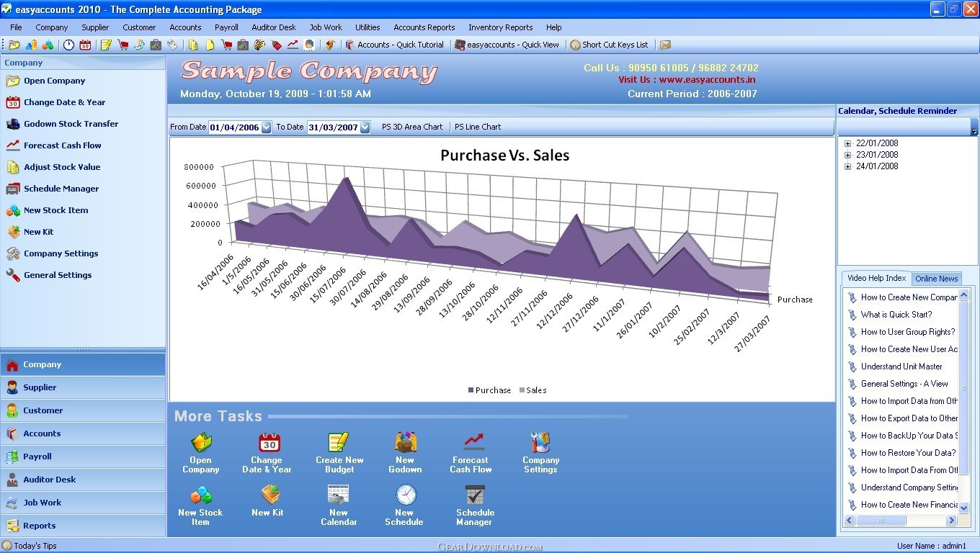980x553 pixels.
Task: Click the notepad with pencil toolbar icon
Action: [x=106, y=45]
